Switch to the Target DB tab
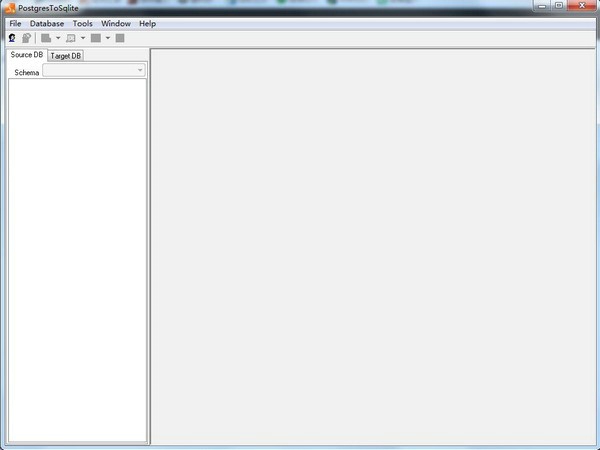 click(66, 56)
